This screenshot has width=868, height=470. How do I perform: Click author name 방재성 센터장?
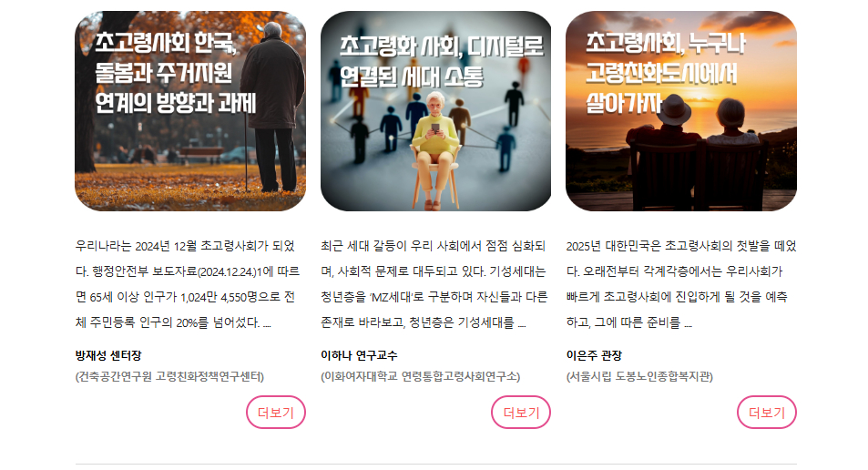pos(108,355)
